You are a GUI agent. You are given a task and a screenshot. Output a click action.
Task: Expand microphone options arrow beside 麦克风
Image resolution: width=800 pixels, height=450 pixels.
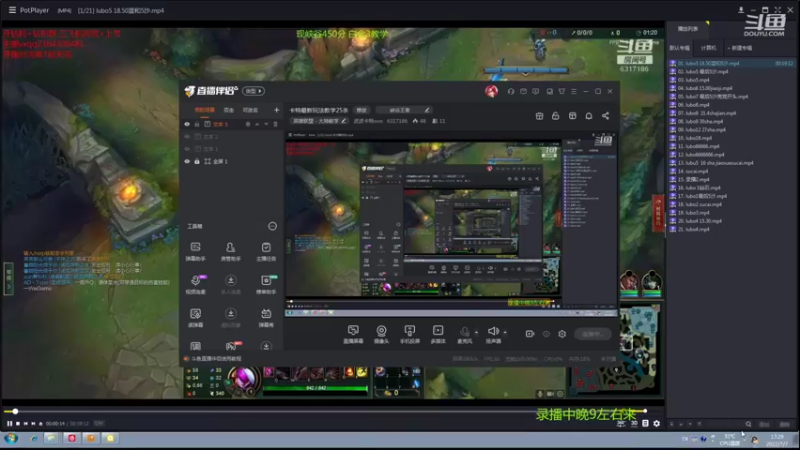(477, 332)
